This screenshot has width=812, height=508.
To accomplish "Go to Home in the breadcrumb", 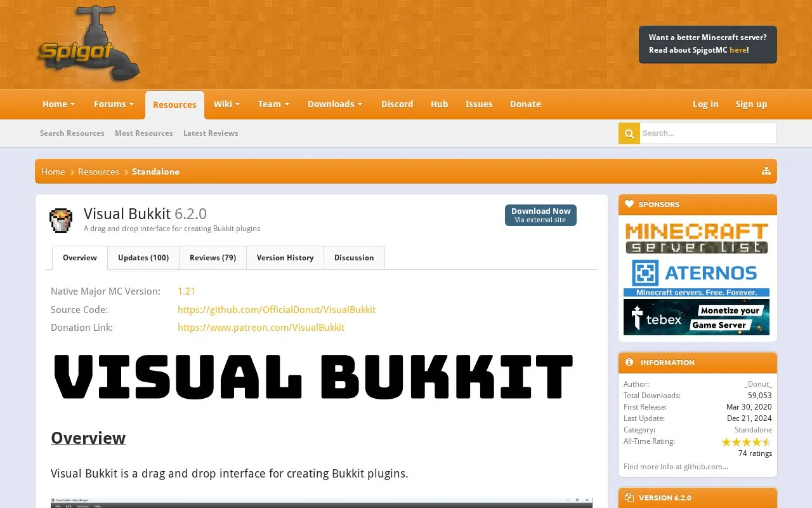I will coord(53,171).
